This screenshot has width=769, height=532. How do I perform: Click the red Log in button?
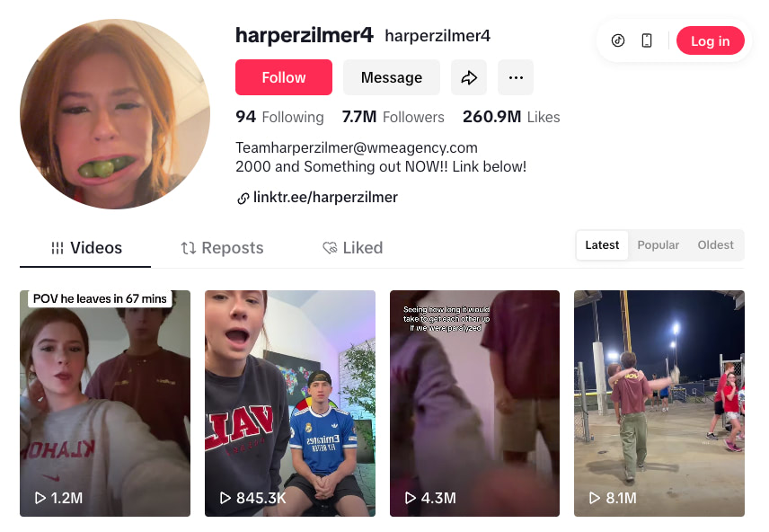click(x=710, y=40)
